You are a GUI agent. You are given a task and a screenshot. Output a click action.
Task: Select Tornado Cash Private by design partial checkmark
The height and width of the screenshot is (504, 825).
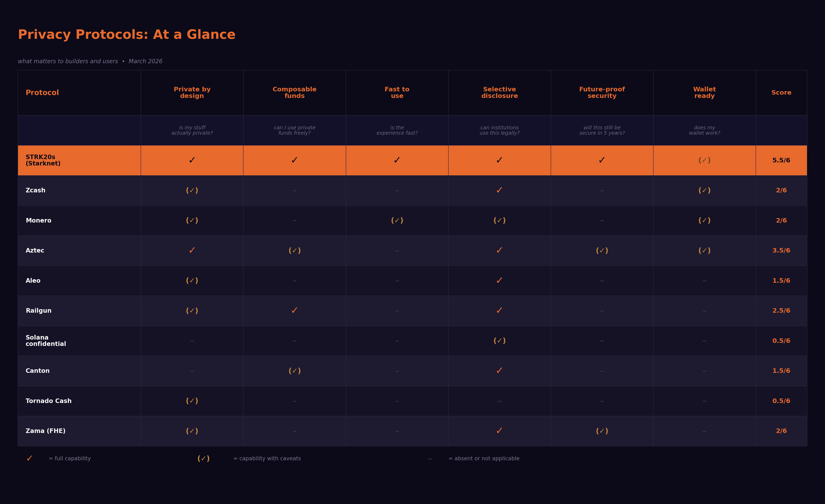[x=192, y=401]
